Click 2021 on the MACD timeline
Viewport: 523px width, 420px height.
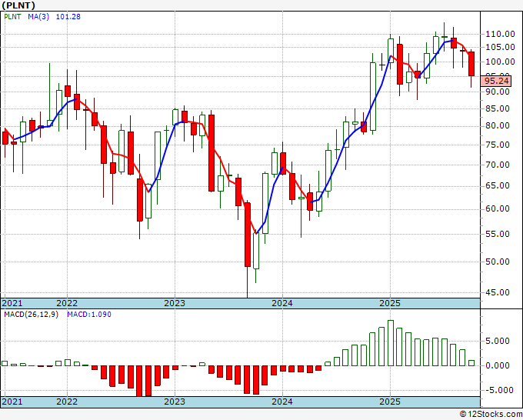(x=12, y=402)
